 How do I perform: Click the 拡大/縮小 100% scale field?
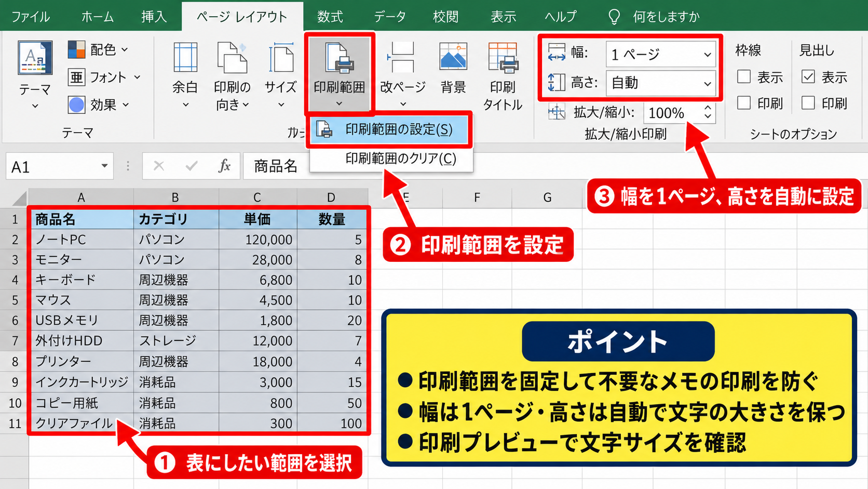coord(672,113)
